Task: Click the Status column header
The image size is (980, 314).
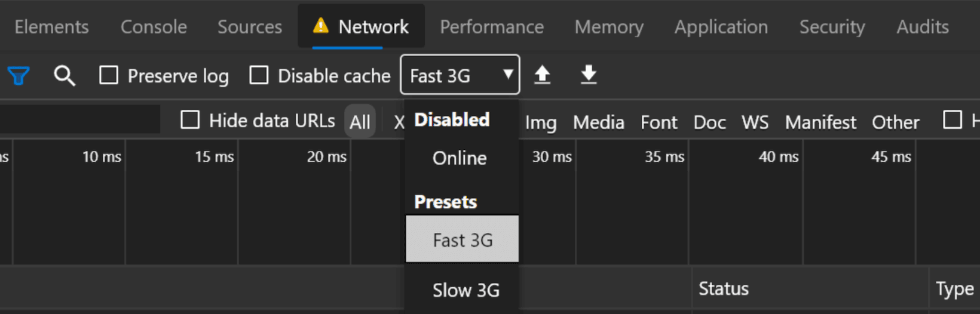Action: [x=724, y=289]
